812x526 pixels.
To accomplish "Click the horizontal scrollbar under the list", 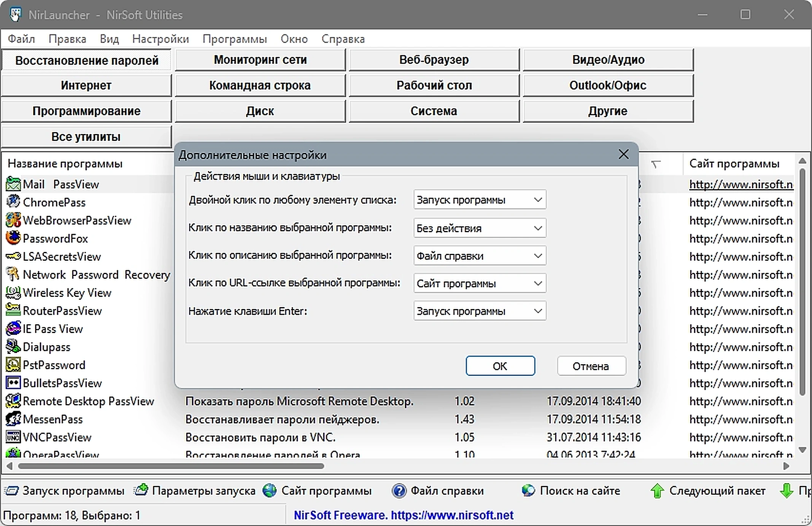I will click(x=171, y=466).
